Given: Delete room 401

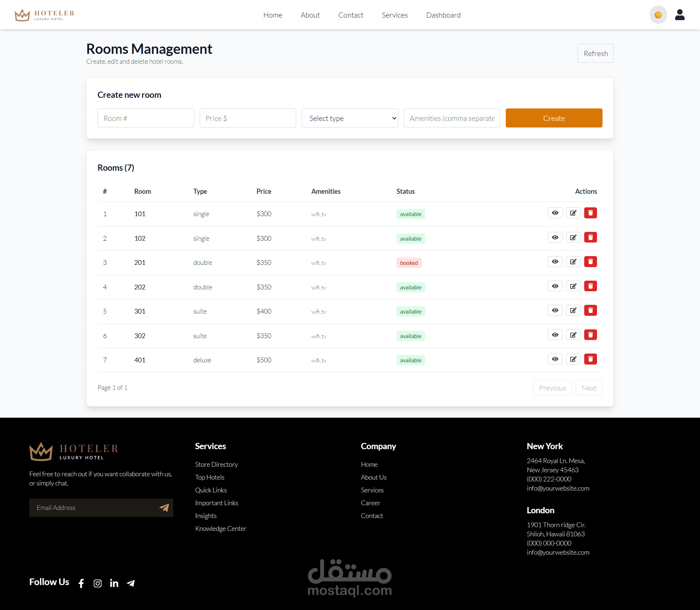Looking at the screenshot, I should (x=590, y=359).
